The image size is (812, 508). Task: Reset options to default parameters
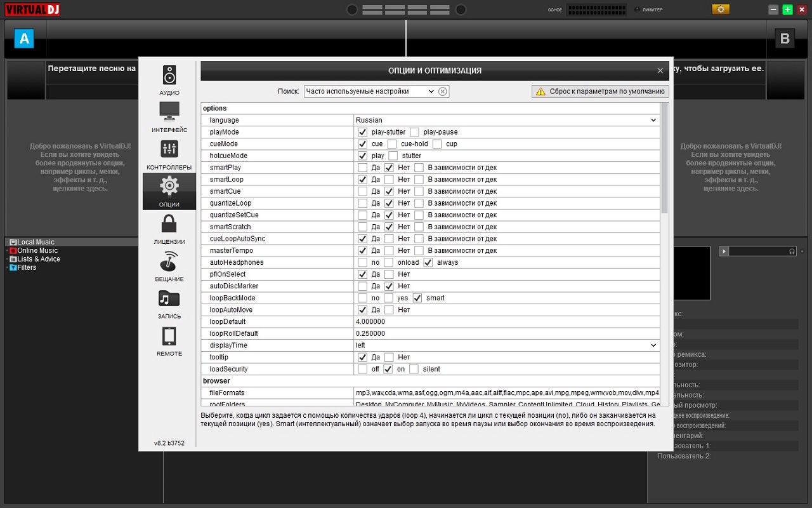coord(600,91)
